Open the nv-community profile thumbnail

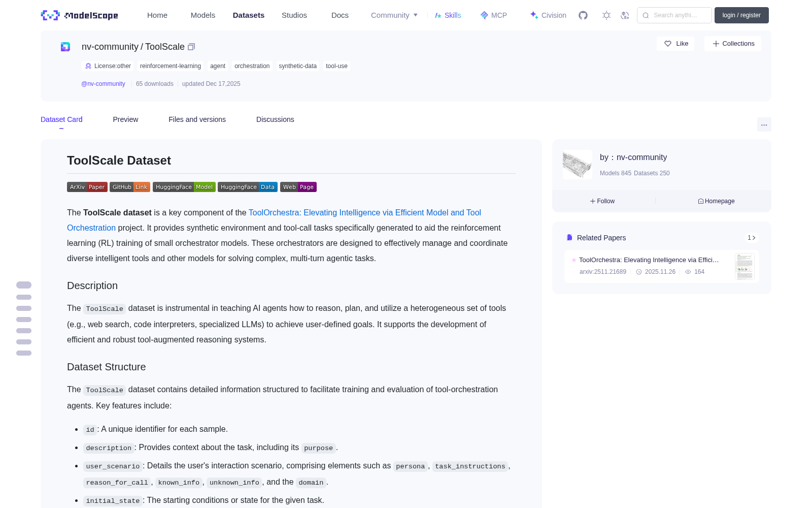578,164
